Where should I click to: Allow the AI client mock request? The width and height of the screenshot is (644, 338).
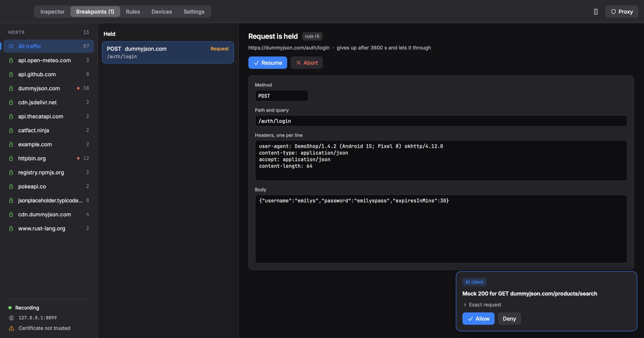478,319
